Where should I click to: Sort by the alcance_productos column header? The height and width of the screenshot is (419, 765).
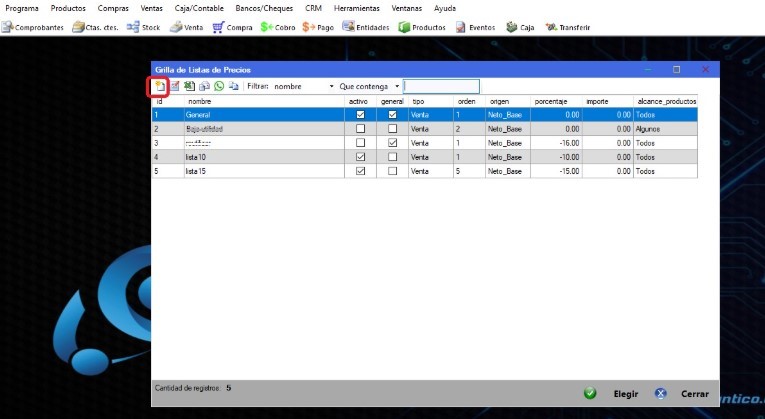[665, 101]
